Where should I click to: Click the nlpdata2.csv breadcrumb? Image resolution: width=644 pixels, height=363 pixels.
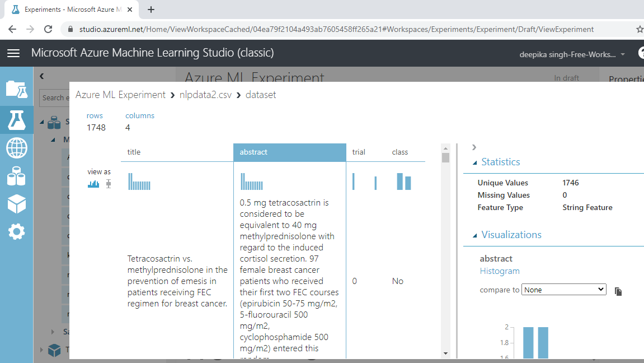pos(205,95)
